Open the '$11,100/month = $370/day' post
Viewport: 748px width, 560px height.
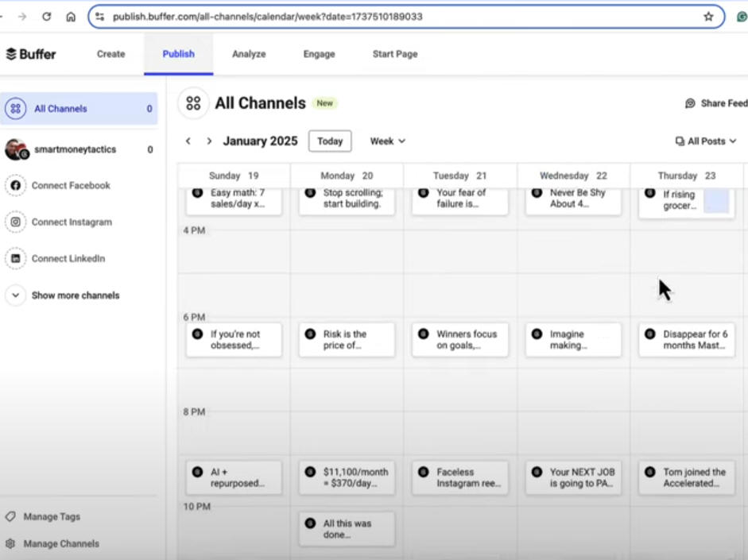(x=347, y=477)
